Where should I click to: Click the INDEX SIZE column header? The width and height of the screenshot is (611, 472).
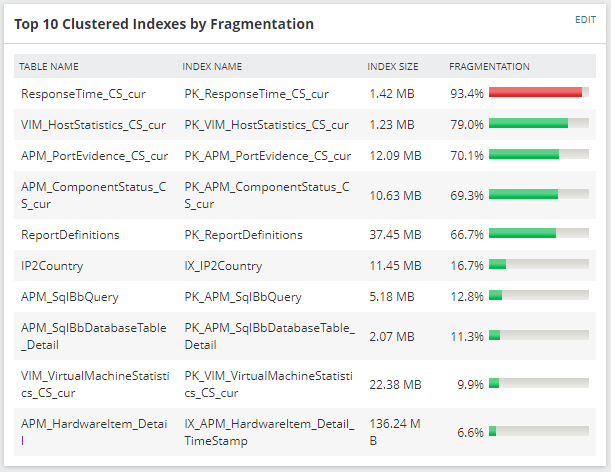pos(392,67)
